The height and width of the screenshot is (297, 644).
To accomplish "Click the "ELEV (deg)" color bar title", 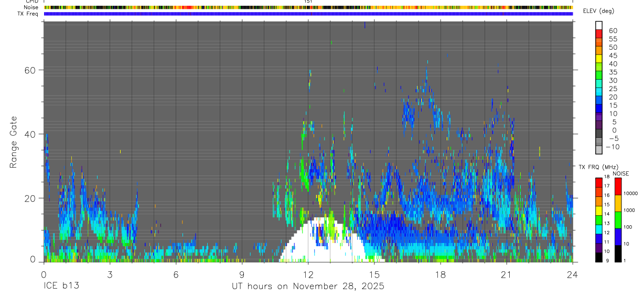I will pos(598,11).
